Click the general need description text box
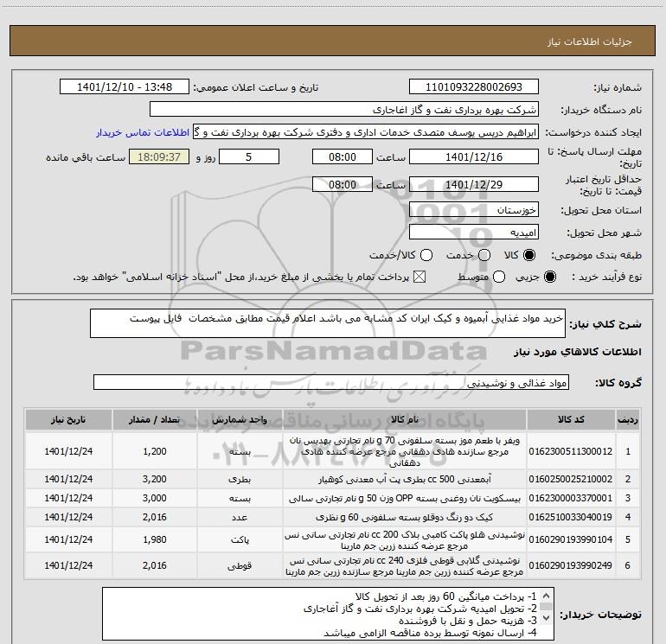This screenshot has height=644, width=666. coord(328,323)
